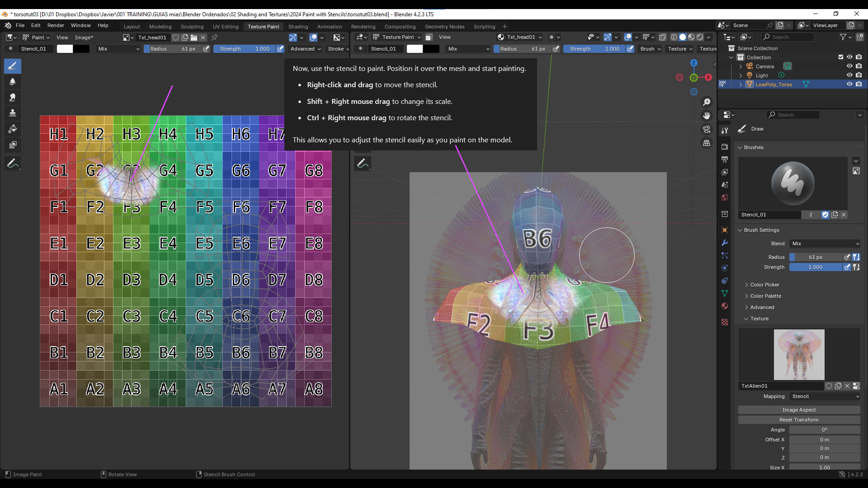Click the pan hand icon in 3D viewport
The width and height of the screenshot is (868, 488).
coord(707,116)
